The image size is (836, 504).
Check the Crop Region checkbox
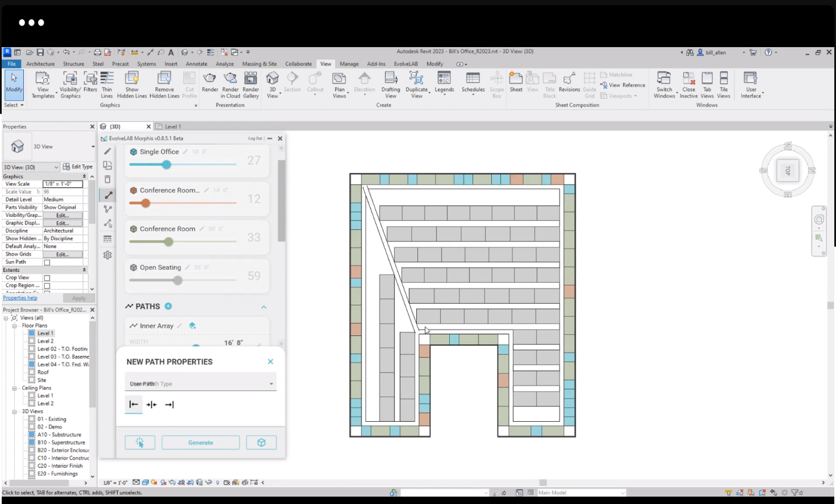[x=47, y=286]
